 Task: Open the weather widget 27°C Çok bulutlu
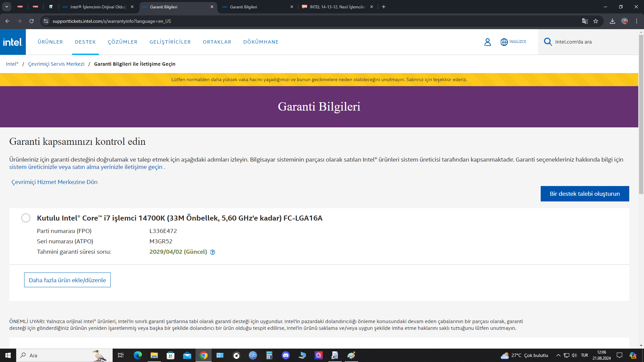pyautogui.click(x=524, y=355)
